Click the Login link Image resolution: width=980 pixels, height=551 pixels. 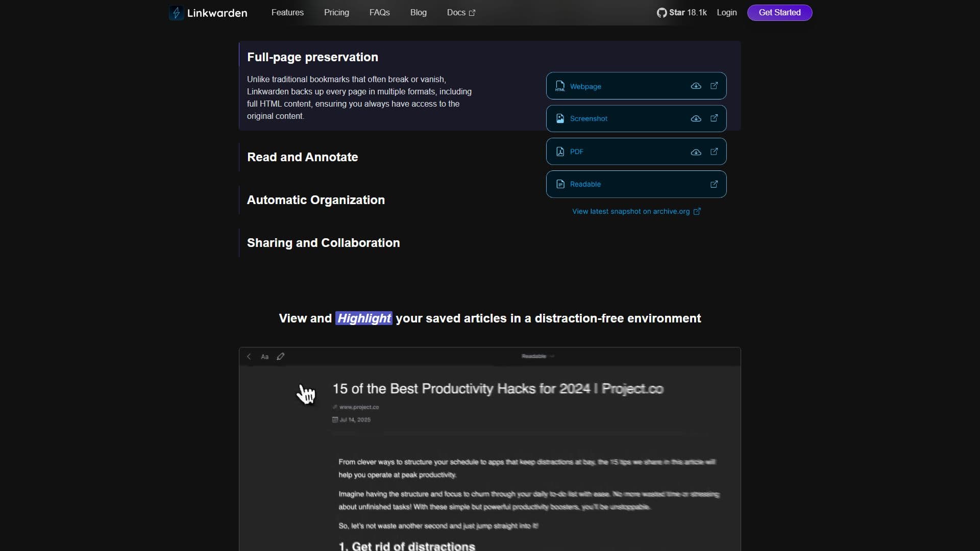(x=726, y=13)
